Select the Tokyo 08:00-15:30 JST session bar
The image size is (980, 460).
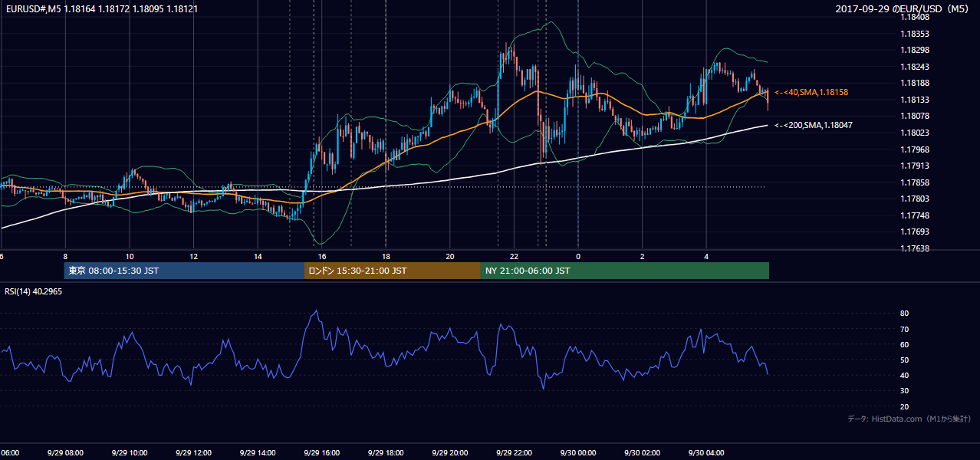[184, 271]
